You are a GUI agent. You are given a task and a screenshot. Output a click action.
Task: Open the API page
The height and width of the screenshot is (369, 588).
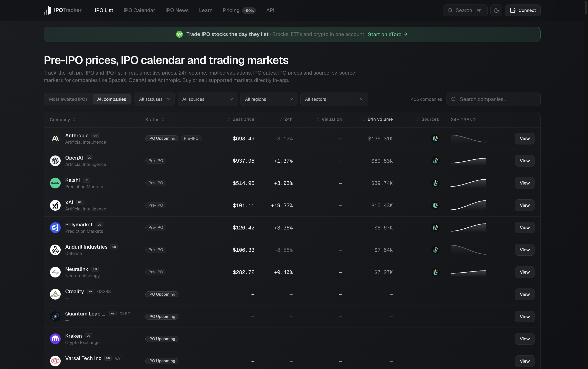270,10
